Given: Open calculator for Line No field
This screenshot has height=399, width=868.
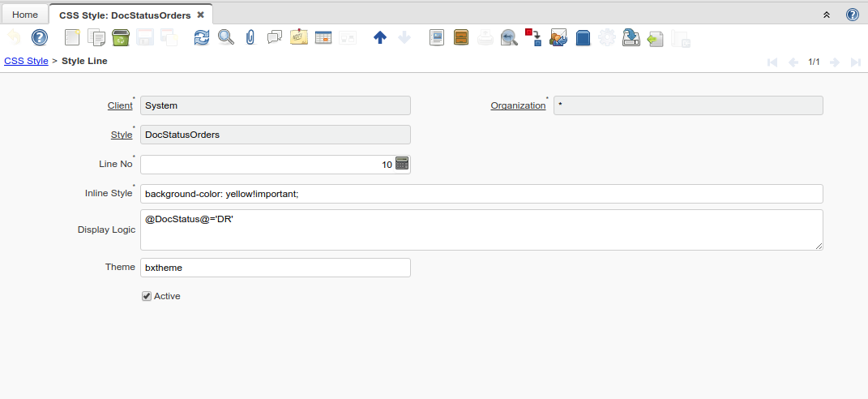Looking at the screenshot, I should click(x=402, y=164).
